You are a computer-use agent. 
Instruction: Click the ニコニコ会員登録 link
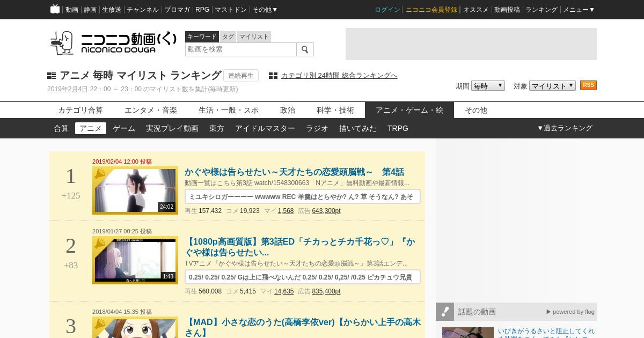[x=431, y=10]
